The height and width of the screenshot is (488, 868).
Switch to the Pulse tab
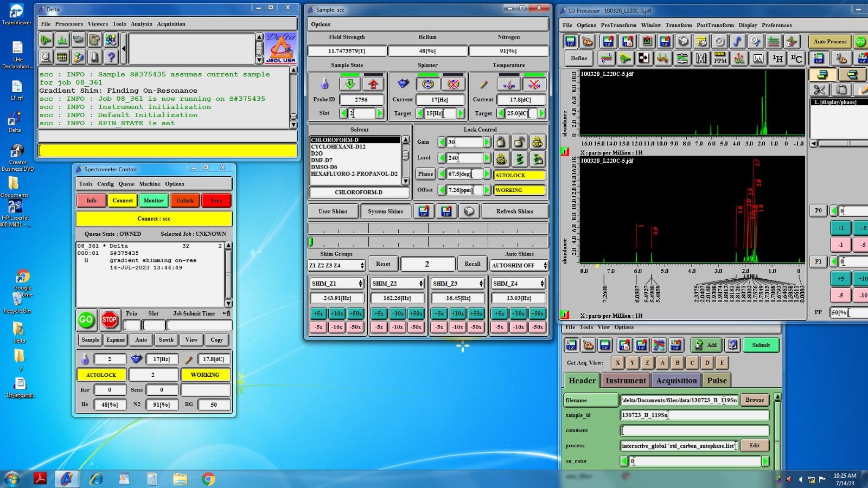pos(717,381)
